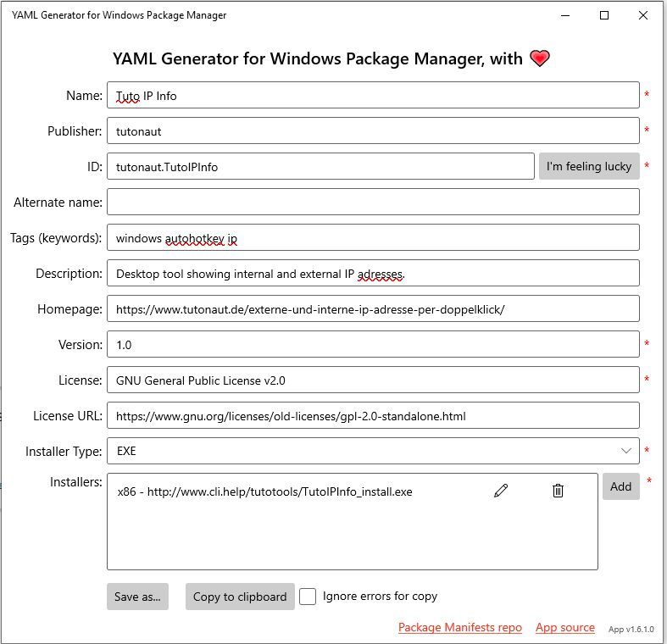This screenshot has height=644, width=667.
Task: Select the ID field 'tutonaut.TutoIPInfo'
Action: [320, 166]
